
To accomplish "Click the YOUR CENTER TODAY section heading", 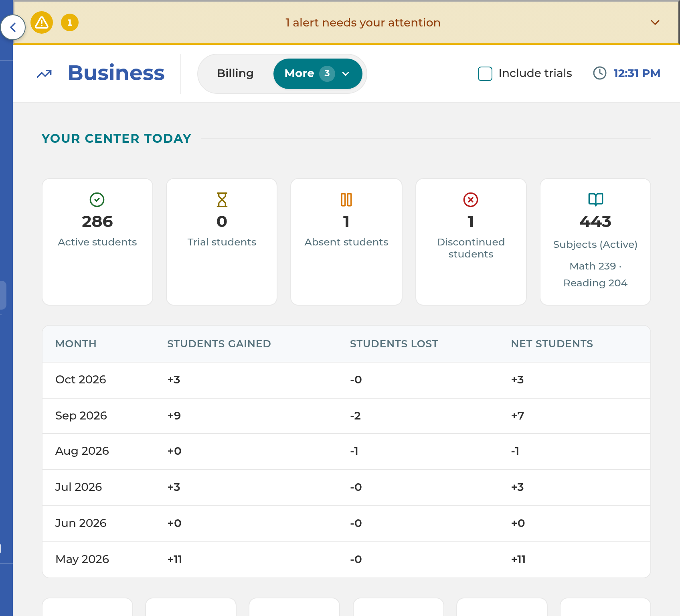I will point(116,138).
